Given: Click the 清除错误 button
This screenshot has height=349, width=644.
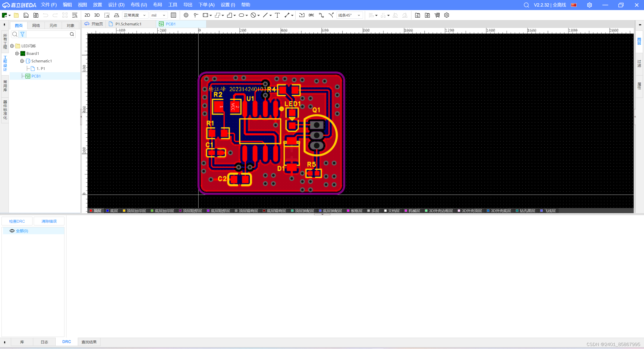Looking at the screenshot, I should pyautogui.click(x=49, y=221).
